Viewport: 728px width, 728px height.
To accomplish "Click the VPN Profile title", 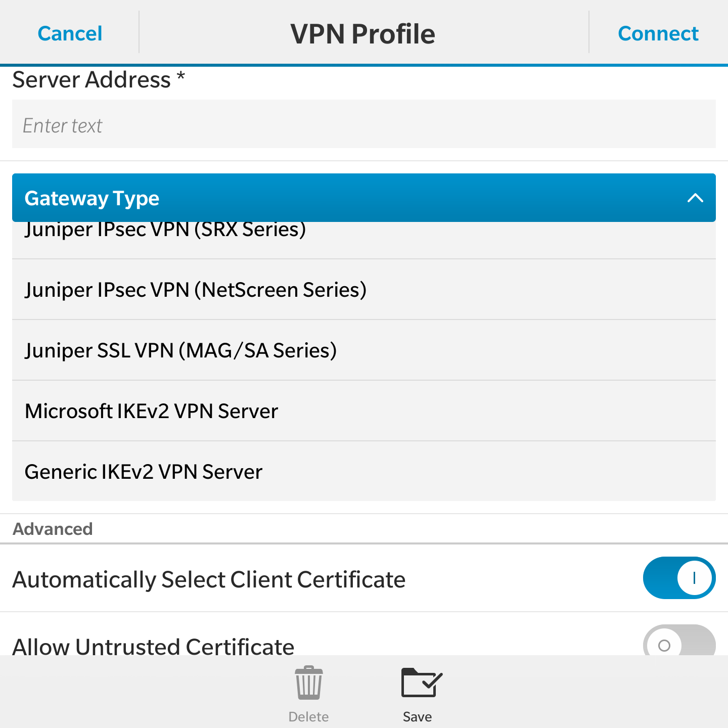I will coord(362,34).
